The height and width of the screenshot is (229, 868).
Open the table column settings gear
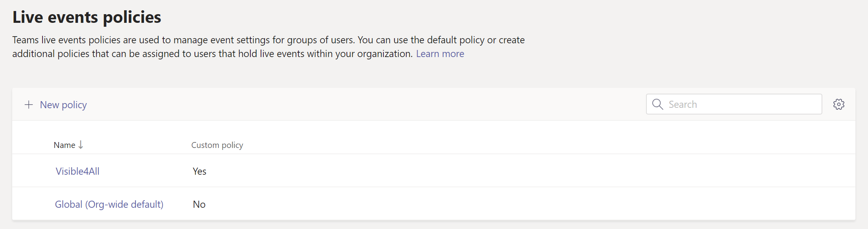(838, 104)
